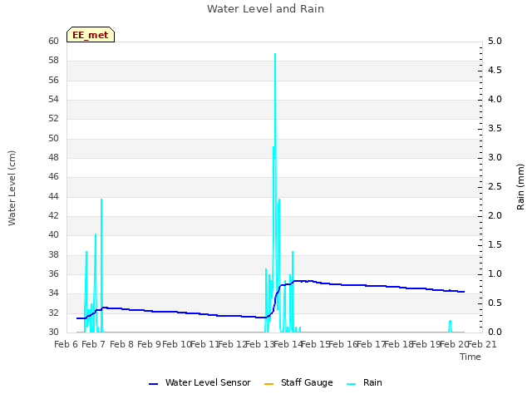The image size is (532, 399).
Task: Click the Feb 6 date tick
Action: pos(66,344)
